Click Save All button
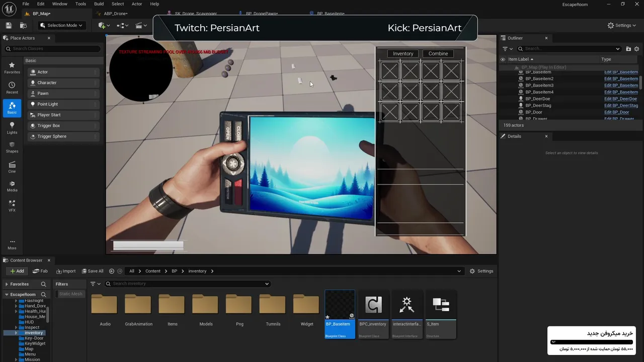The height and width of the screenshot is (362, 644). 92,271
